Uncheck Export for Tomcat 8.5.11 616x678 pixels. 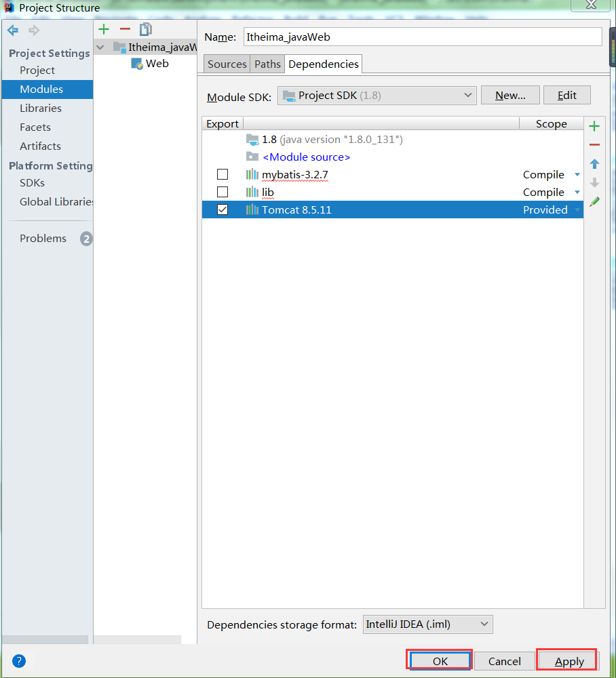223,210
